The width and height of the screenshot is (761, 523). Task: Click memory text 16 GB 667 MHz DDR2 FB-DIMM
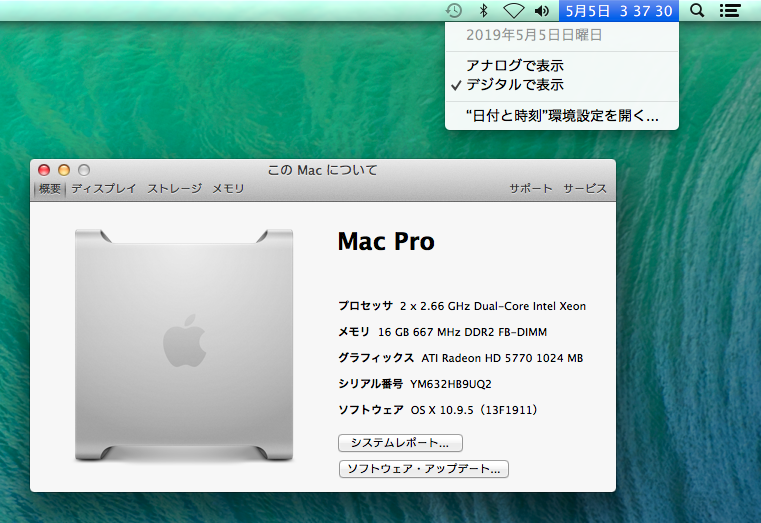tap(463, 332)
